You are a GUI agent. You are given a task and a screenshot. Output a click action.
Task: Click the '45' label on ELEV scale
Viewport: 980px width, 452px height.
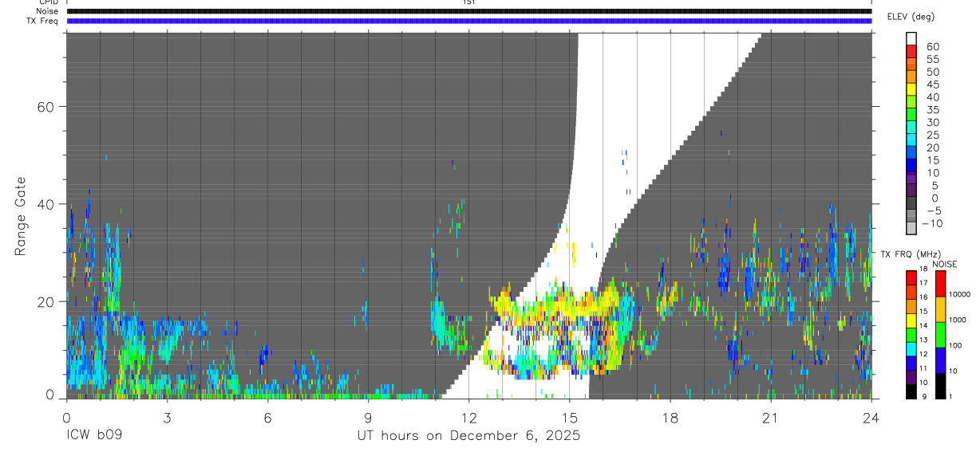(x=932, y=85)
